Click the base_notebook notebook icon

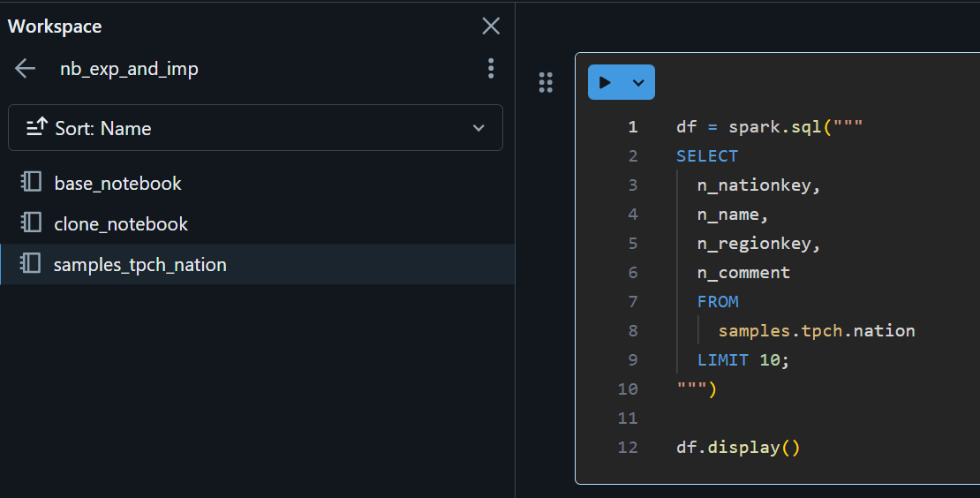[x=32, y=183]
